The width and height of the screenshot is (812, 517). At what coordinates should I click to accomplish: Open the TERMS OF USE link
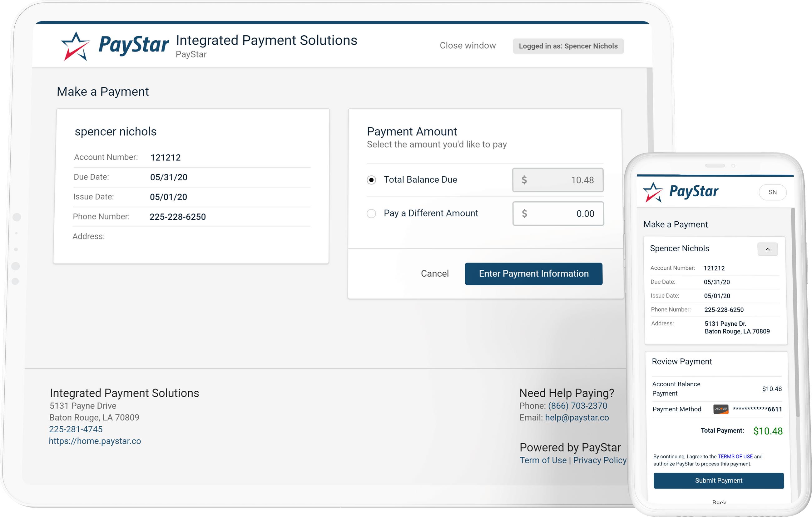pyautogui.click(x=735, y=457)
